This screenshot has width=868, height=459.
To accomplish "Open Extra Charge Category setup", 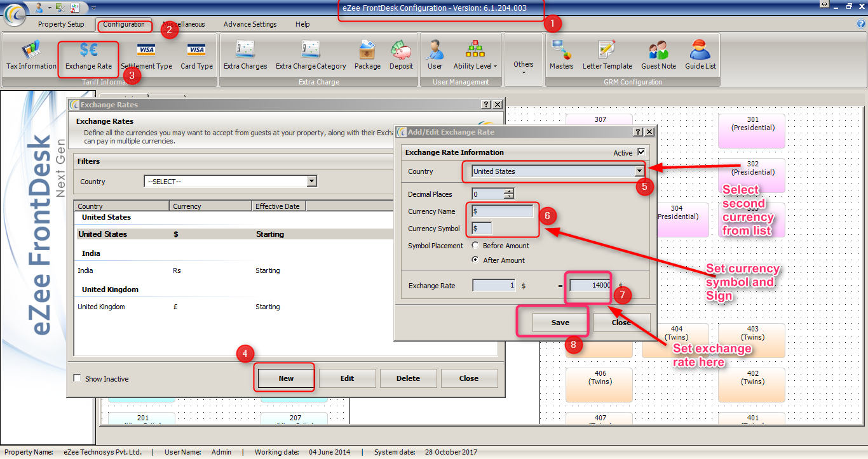I will coord(311,55).
